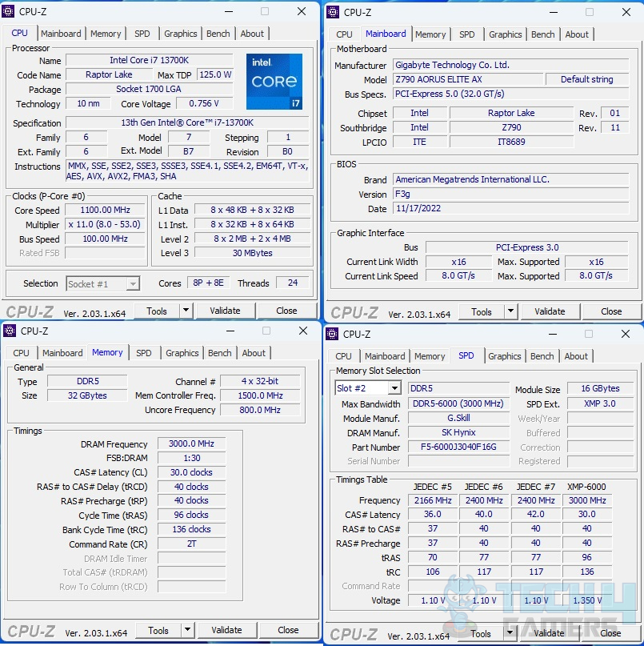Viewport: 644px width, 646px height.
Task: Expand the Tools arrow in the CPU-tab window
Action: click(x=186, y=311)
